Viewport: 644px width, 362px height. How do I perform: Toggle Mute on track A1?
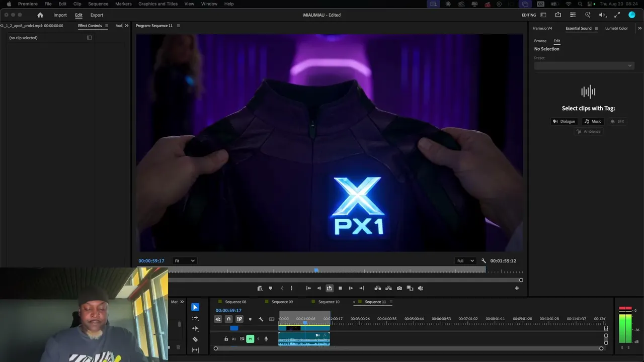(x=250, y=339)
